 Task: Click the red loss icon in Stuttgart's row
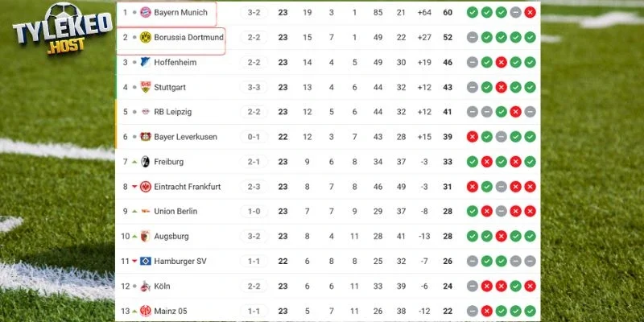[501, 87]
